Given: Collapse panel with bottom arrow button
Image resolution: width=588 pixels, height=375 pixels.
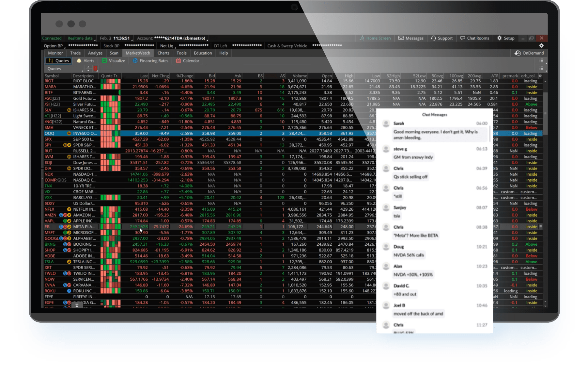Looking at the screenshot, I should 77,305.
